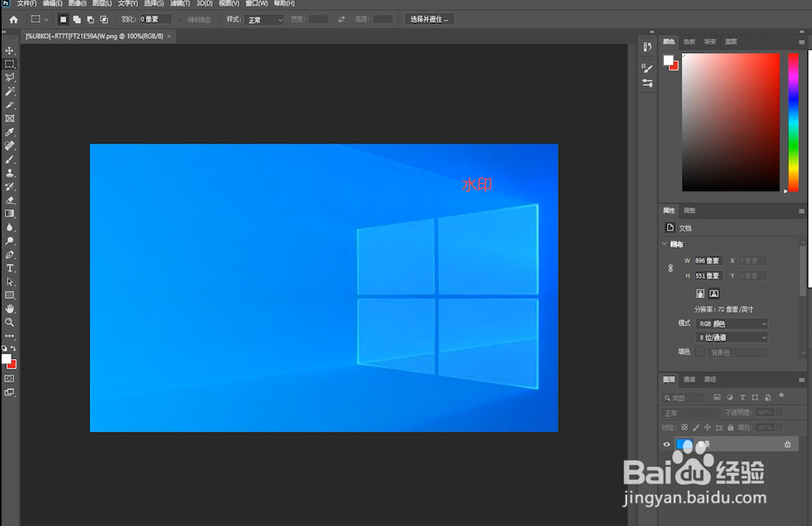
Task: Select the Dodge tool
Action: click(x=9, y=241)
